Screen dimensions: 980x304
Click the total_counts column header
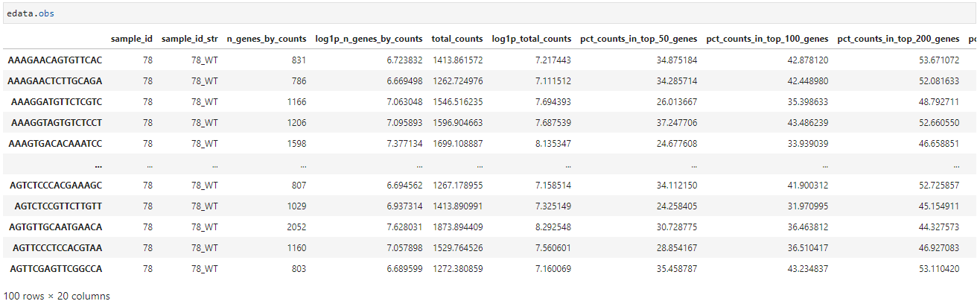pyautogui.click(x=457, y=39)
